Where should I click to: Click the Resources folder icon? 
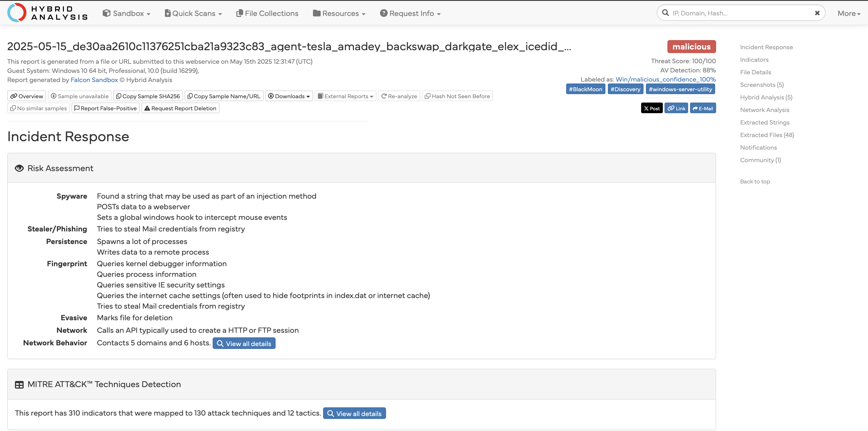pyautogui.click(x=316, y=13)
